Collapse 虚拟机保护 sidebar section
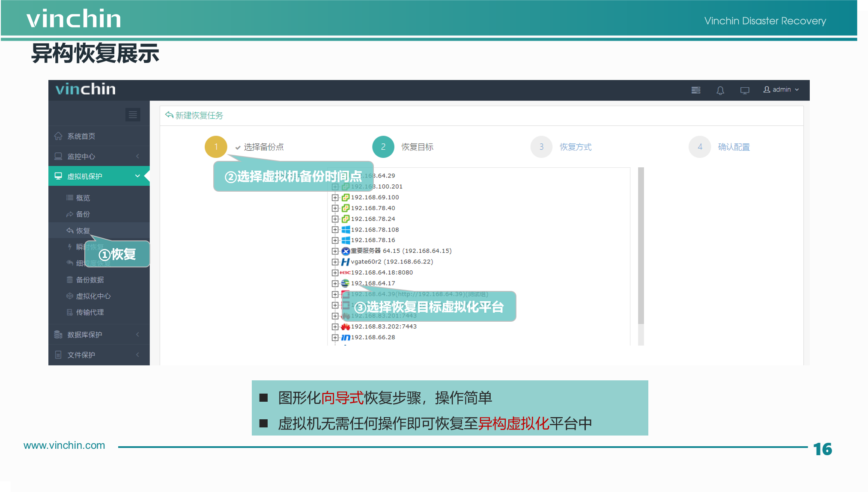Viewport: 868px width, 492px height. tap(99, 176)
